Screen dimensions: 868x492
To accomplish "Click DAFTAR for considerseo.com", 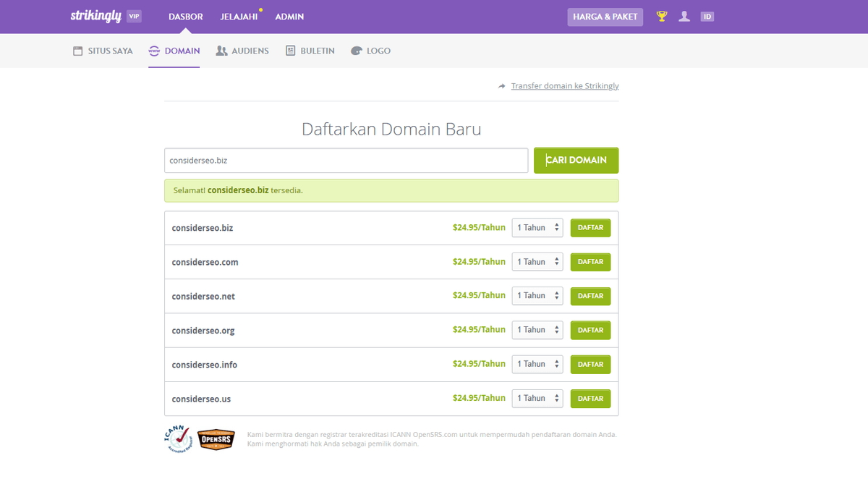I will [x=591, y=262].
